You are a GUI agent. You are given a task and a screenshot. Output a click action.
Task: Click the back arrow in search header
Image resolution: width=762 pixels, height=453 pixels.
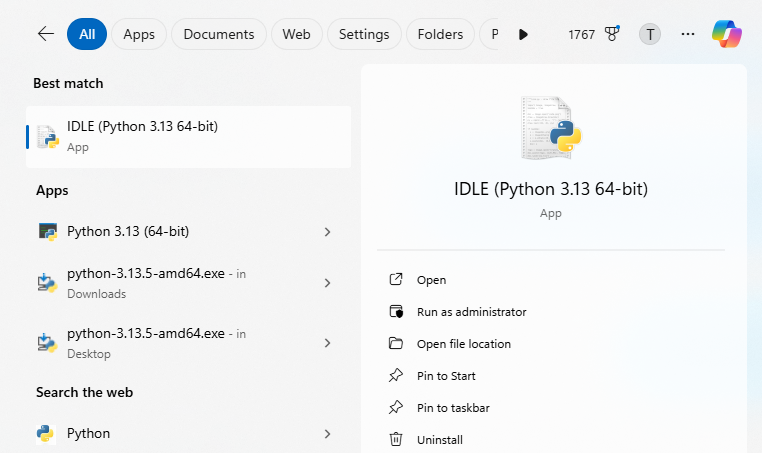45,34
